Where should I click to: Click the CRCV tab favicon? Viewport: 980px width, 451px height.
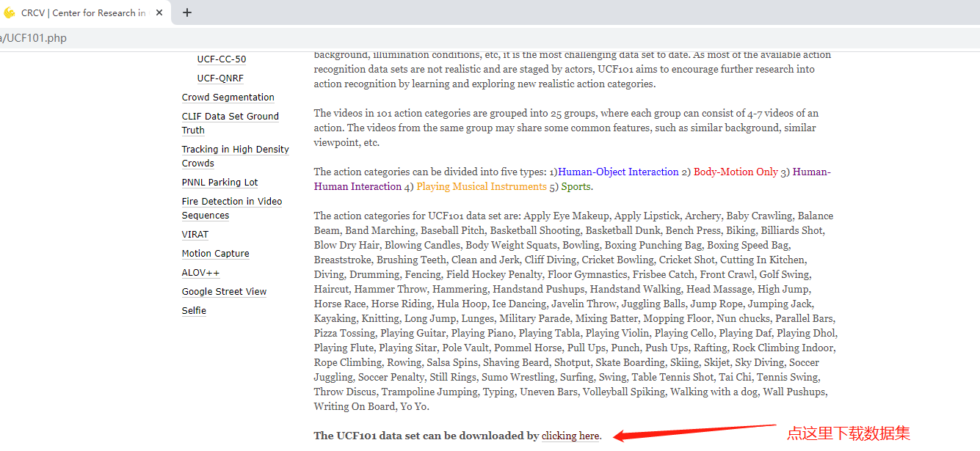point(9,12)
